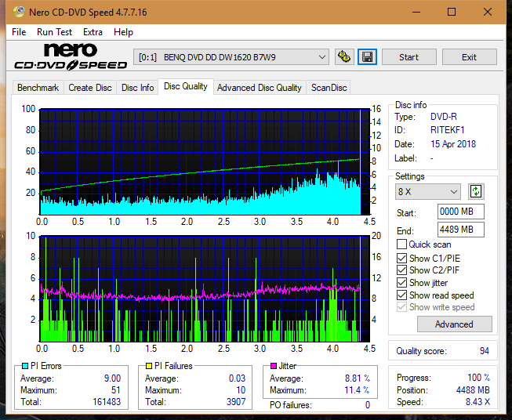
Task: Switch to the Benchmark tab
Action: [38, 88]
